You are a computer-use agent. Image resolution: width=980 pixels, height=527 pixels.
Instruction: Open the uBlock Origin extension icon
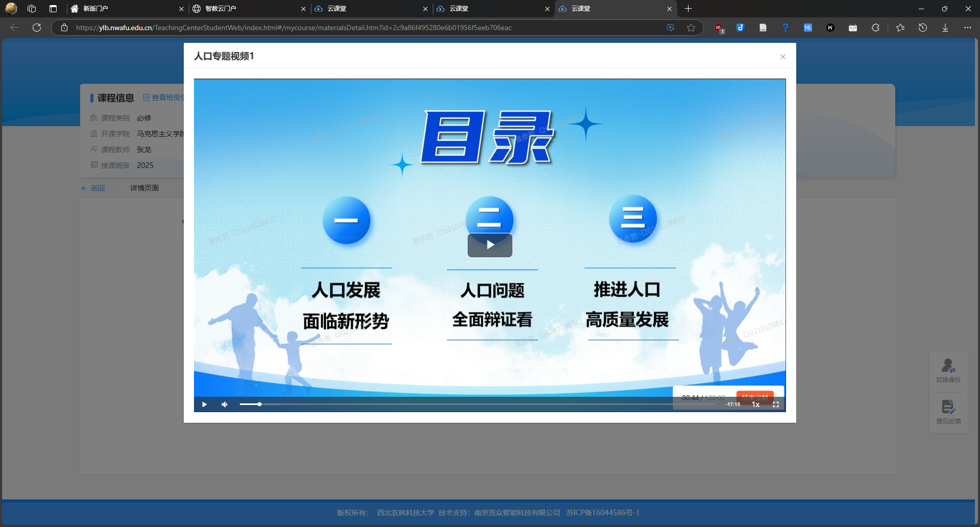[719, 28]
